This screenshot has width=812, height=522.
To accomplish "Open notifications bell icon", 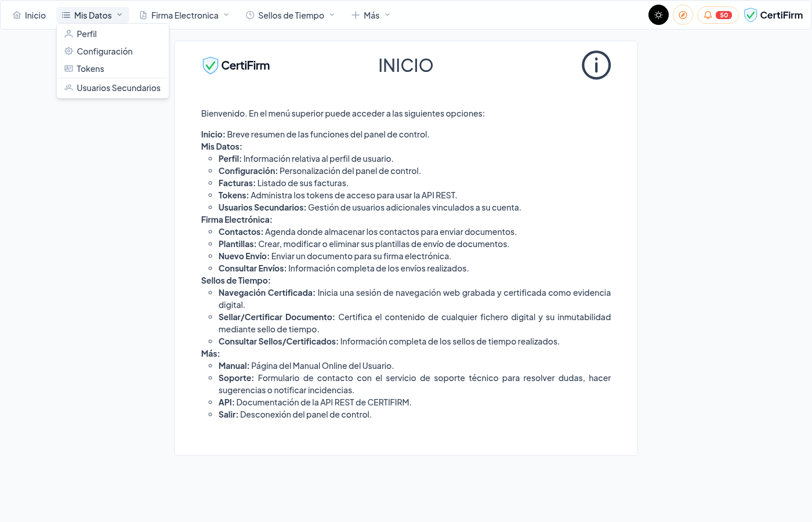I will pos(708,15).
